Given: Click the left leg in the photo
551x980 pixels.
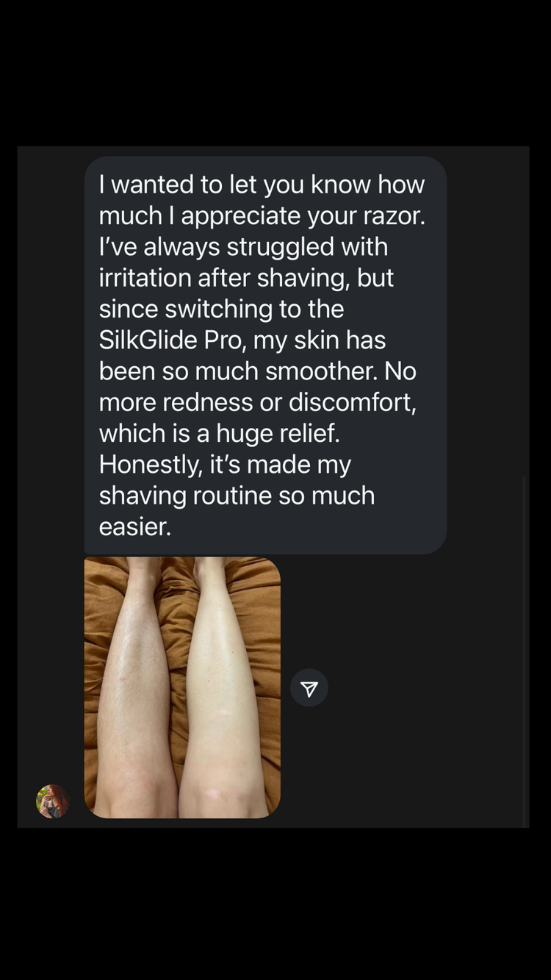Looking at the screenshot, I should pyautogui.click(x=136, y=698).
